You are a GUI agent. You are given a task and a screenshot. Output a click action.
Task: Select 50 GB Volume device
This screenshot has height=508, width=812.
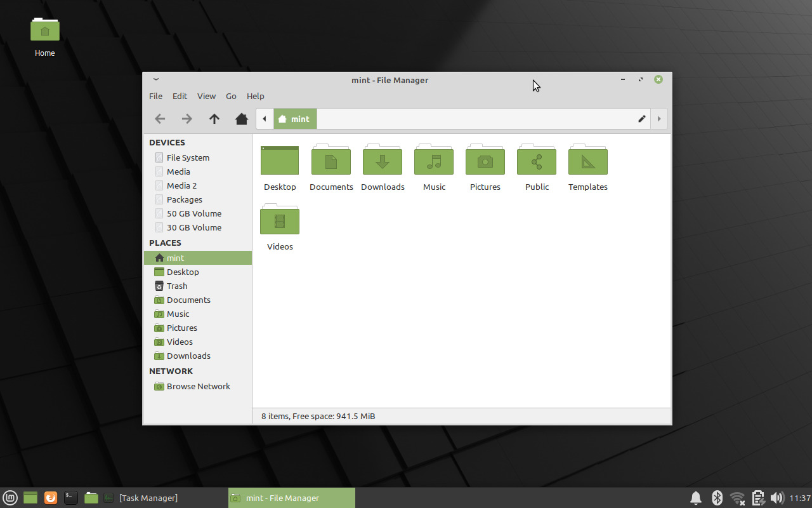click(x=193, y=213)
